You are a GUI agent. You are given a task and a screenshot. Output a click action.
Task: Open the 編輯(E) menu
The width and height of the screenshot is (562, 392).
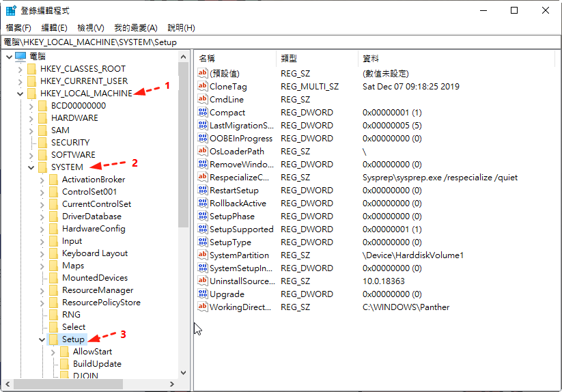(x=54, y=27)
